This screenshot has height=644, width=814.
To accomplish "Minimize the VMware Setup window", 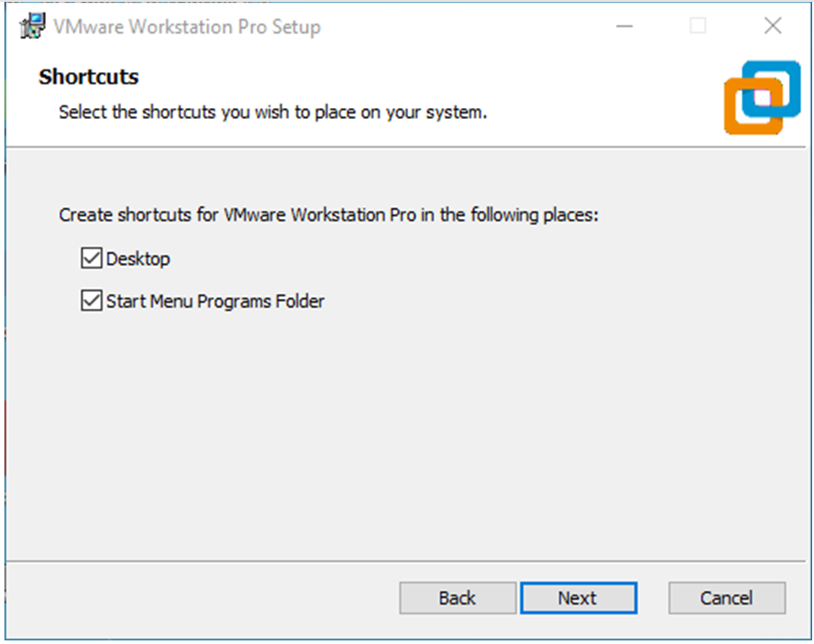I will click(x=624, y=26).
